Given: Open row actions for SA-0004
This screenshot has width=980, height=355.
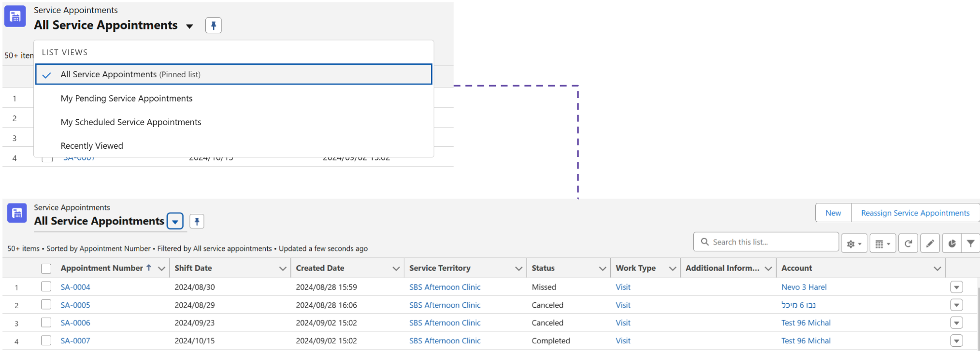Looking at the screenshot, I should click(956, 287).
